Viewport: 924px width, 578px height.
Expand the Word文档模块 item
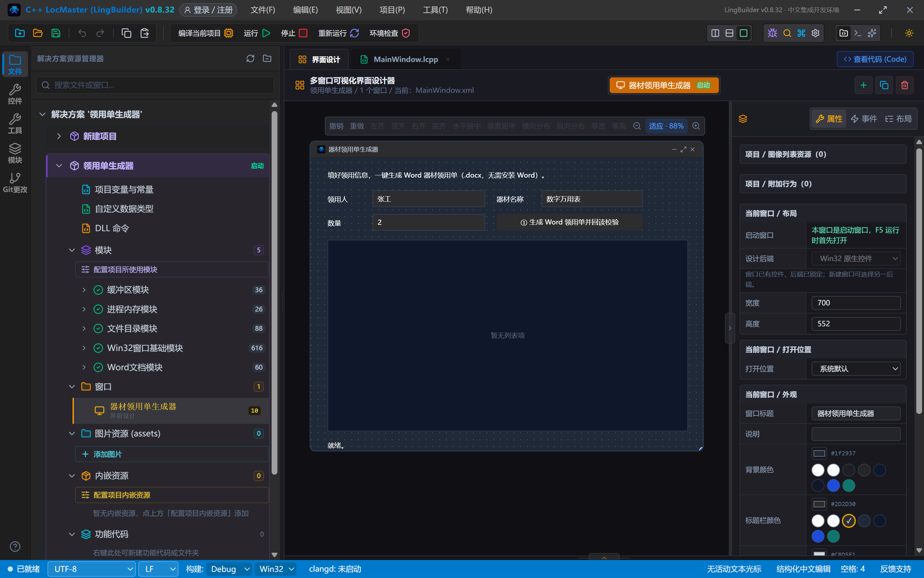[84, 367]
